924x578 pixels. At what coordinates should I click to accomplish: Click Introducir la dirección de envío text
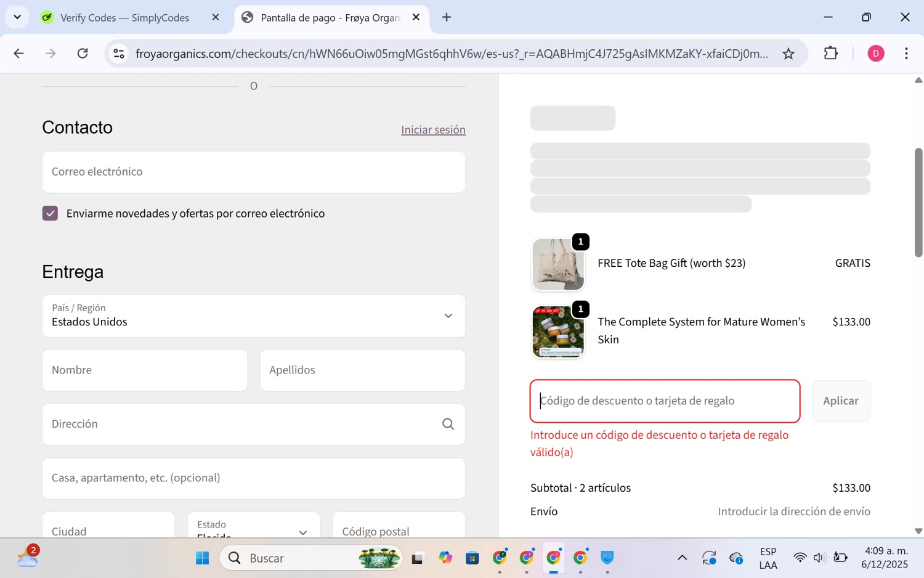794,511
